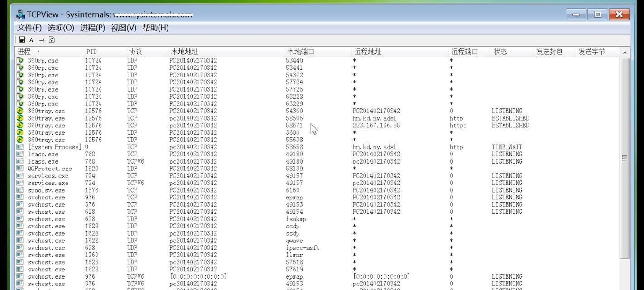
Task: Sort by the 协议 column header
Action: 147,52
